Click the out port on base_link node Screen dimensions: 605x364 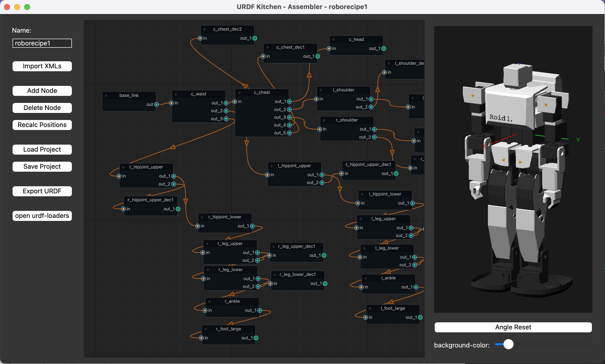click(156, 104)
